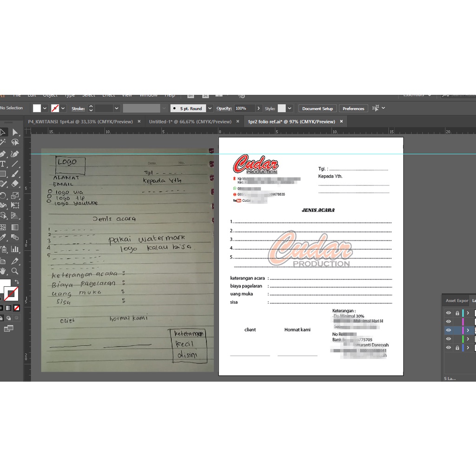Viewport: 476px width, 476px height.
Task: Open the 5 pt. Round brush dropdown
Action: (x=210, y=108)
